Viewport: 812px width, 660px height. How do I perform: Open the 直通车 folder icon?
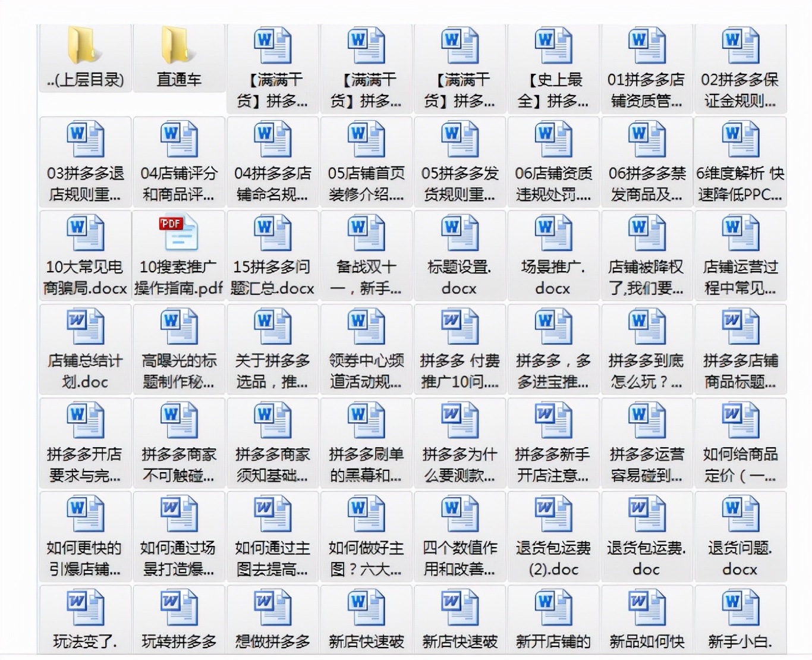(179, 45)
